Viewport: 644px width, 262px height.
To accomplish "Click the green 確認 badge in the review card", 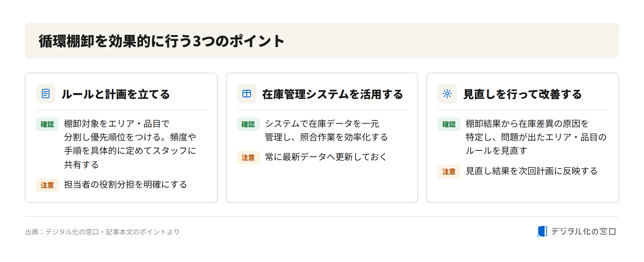I will [449, 124].
